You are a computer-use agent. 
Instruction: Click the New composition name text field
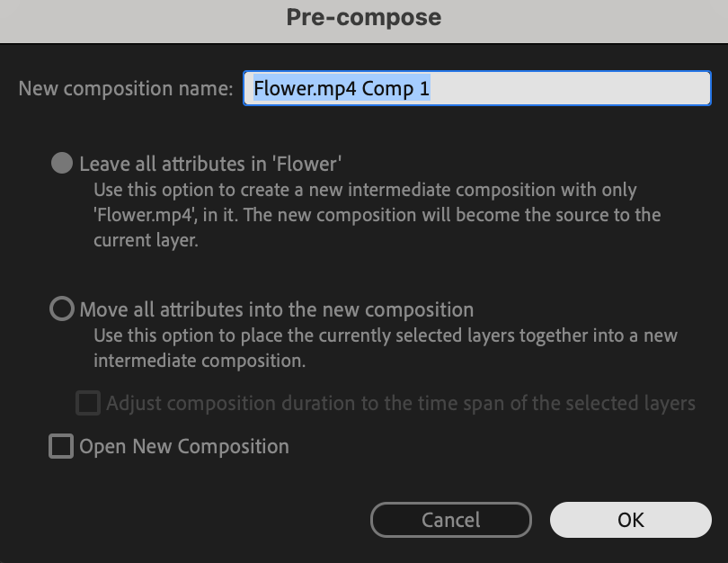coord(476,89)
